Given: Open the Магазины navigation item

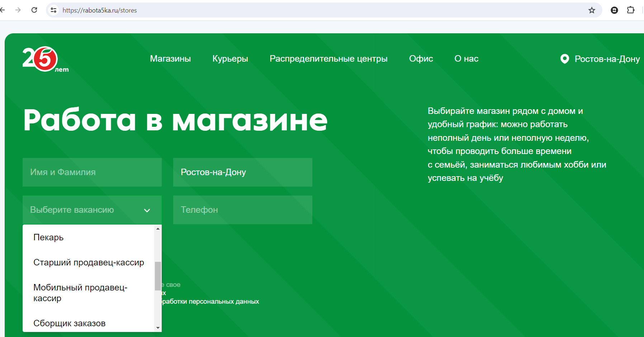Looking at the screenshot, I should click(170, 59).
